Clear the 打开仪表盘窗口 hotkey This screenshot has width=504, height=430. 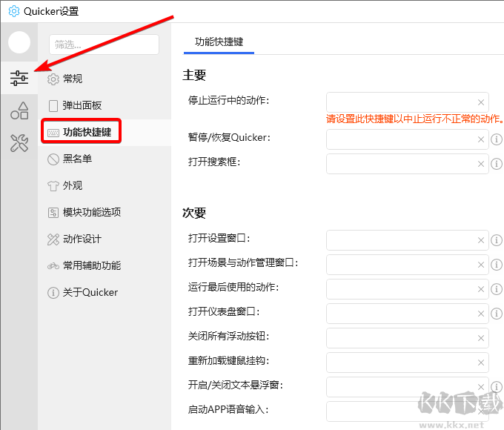click(x=481, y=314)
